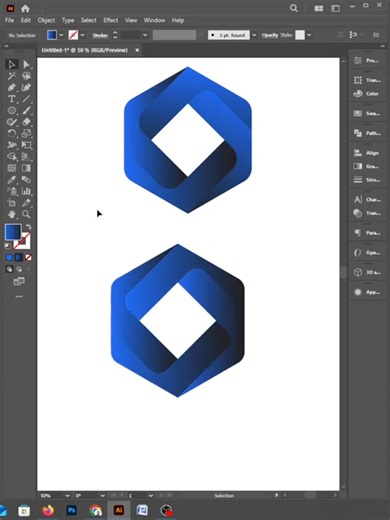The image size is (390, 520).
Task: Open the stroke weight dropdown
Action: [145, 35]
